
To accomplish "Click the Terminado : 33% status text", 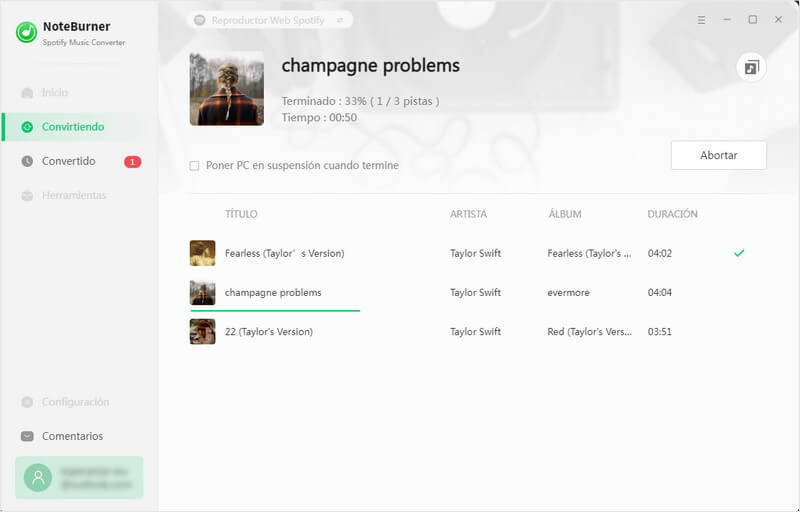I will [x=360, y=101].
